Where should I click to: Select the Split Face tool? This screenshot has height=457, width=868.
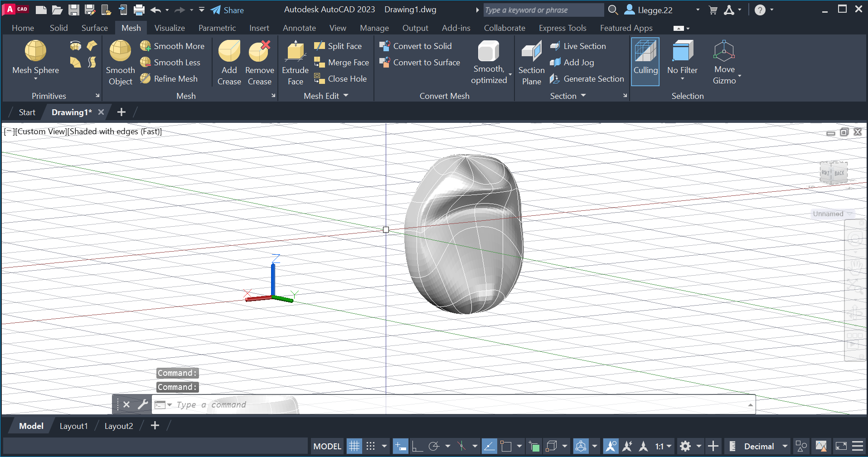(338, 46)
